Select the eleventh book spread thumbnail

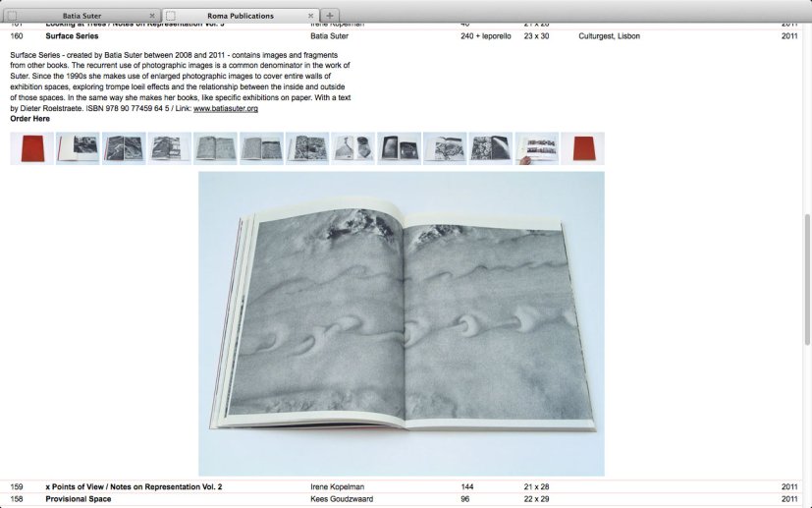click(491, 148)
